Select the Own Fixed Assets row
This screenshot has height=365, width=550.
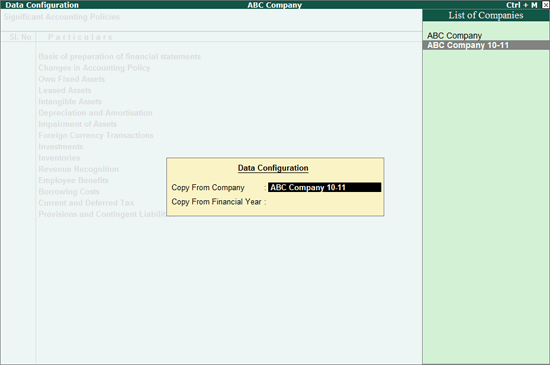click(x=72, y=79)
